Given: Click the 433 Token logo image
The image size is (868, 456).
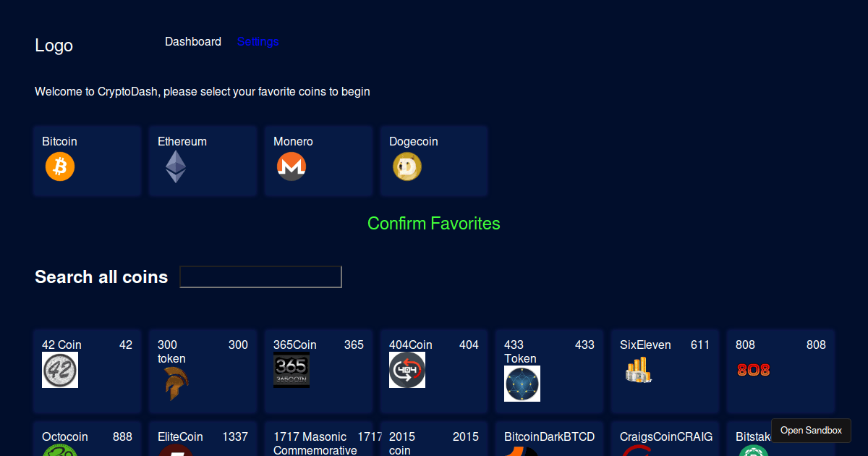Looking at the screenshot, I should click(x=522, y=384).
